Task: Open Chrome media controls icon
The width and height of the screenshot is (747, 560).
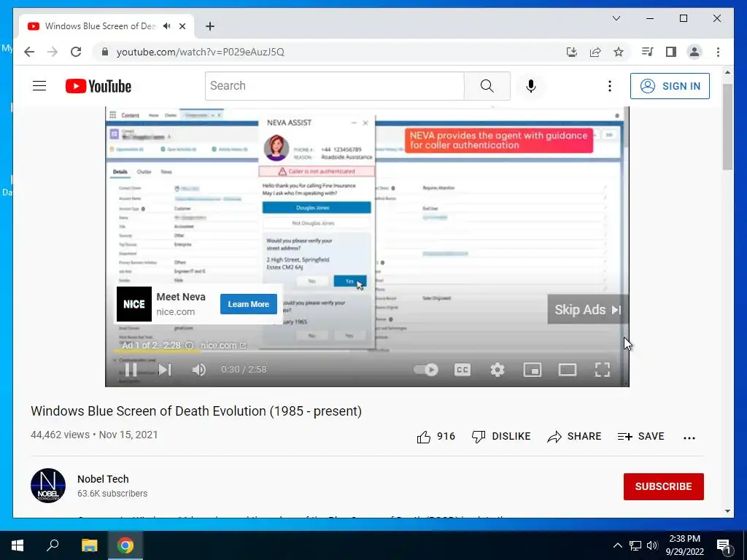Action: pyautogui.click(x=648, y=52)
